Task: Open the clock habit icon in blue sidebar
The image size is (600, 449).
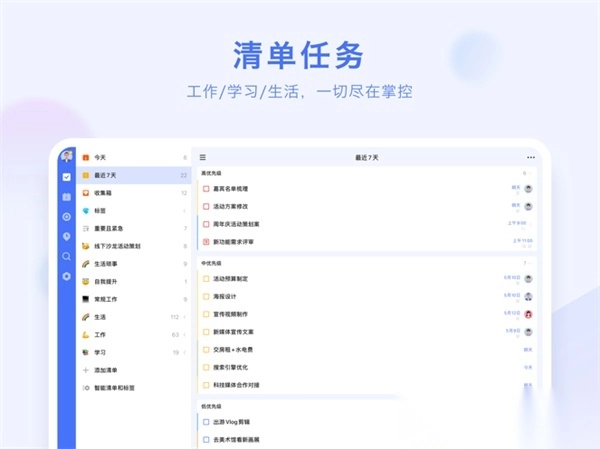Action: (x=67, y=237)
